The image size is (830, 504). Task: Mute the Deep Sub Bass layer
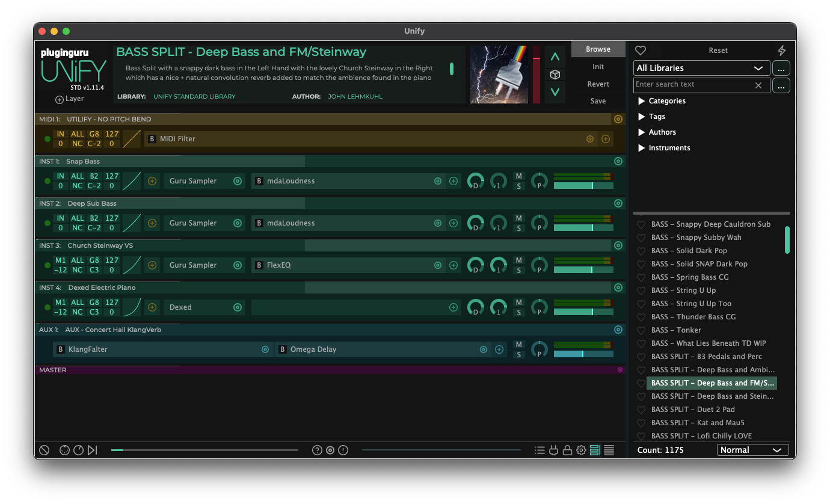(x=518, y=218)
